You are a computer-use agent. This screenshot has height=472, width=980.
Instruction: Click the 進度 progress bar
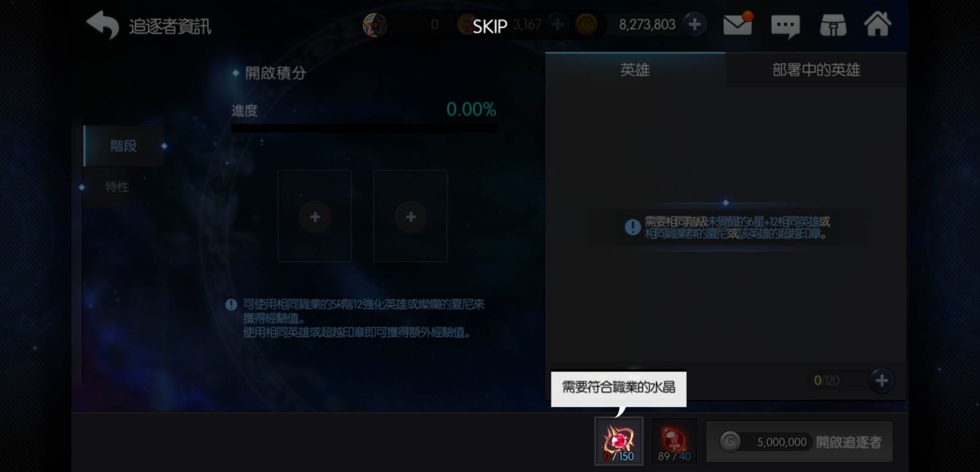[363, 128]
